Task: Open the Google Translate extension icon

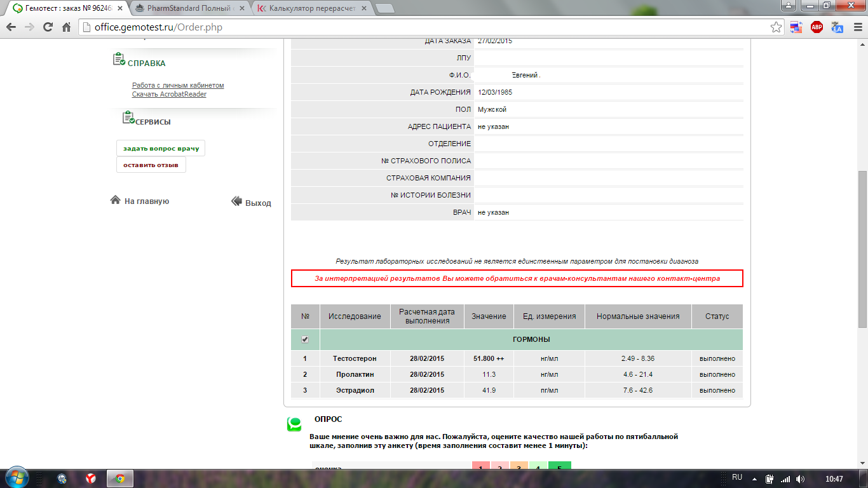Action: click(x=837, y=27)
